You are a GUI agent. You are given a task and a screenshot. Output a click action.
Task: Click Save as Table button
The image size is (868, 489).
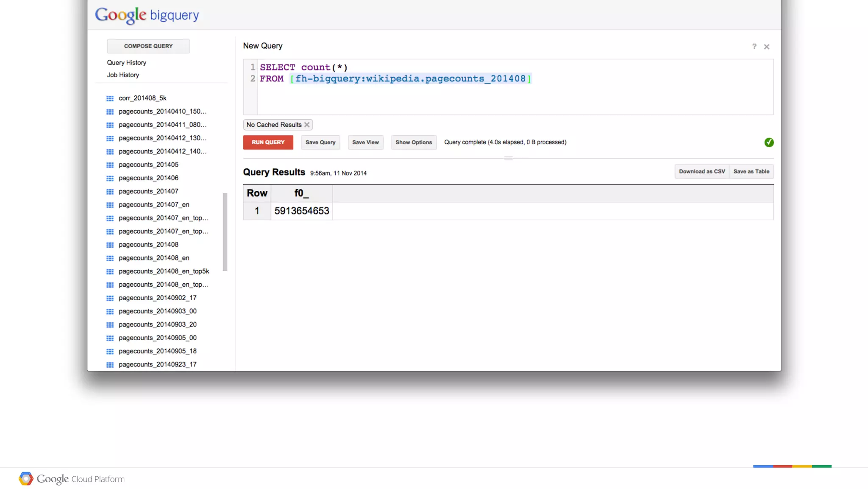(x=751, y=171)
